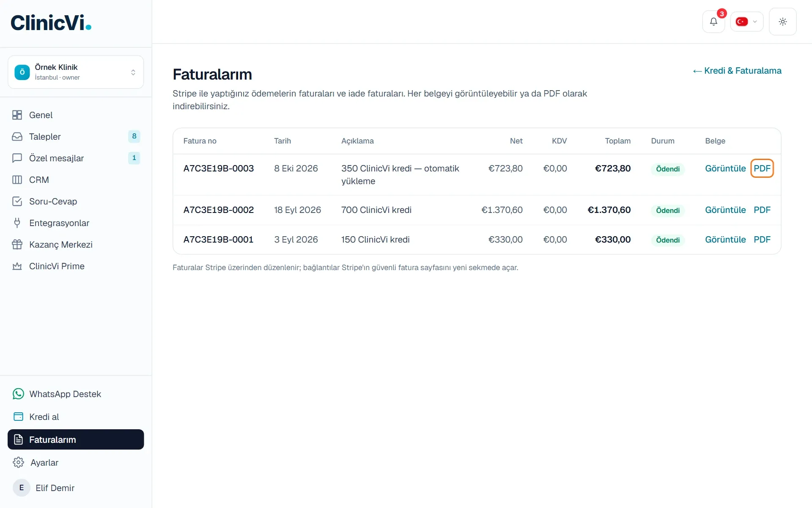
Task: Click the Kredi al card icon
Action: pos(18,417)
